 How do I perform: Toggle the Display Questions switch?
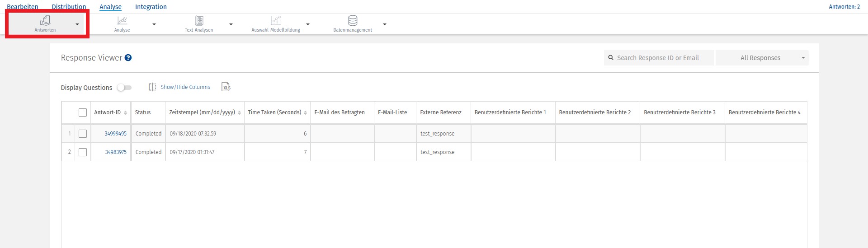point(124,88)
